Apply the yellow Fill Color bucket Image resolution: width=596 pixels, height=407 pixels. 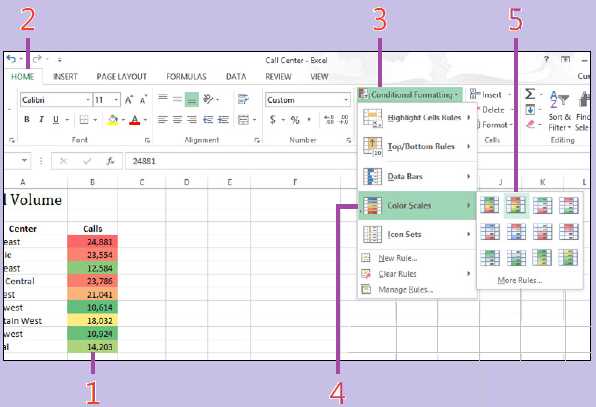pyautogui.click(x=113, y=120)
